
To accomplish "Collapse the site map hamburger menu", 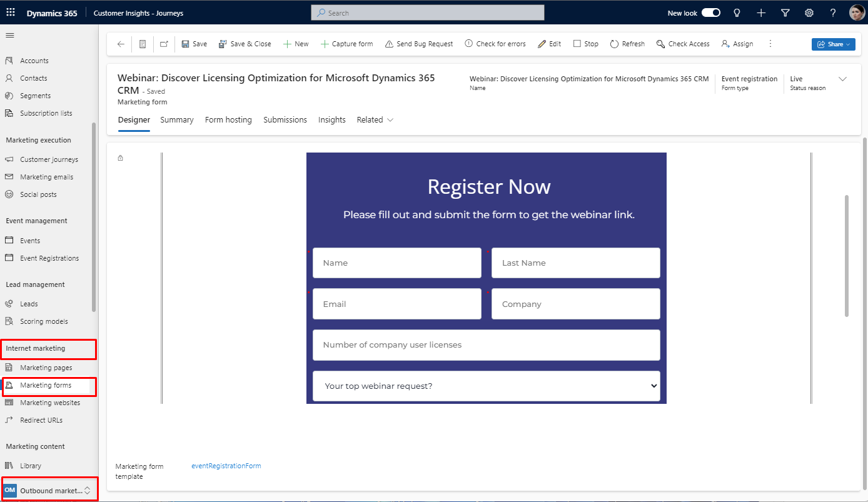I will coord(9,35).
